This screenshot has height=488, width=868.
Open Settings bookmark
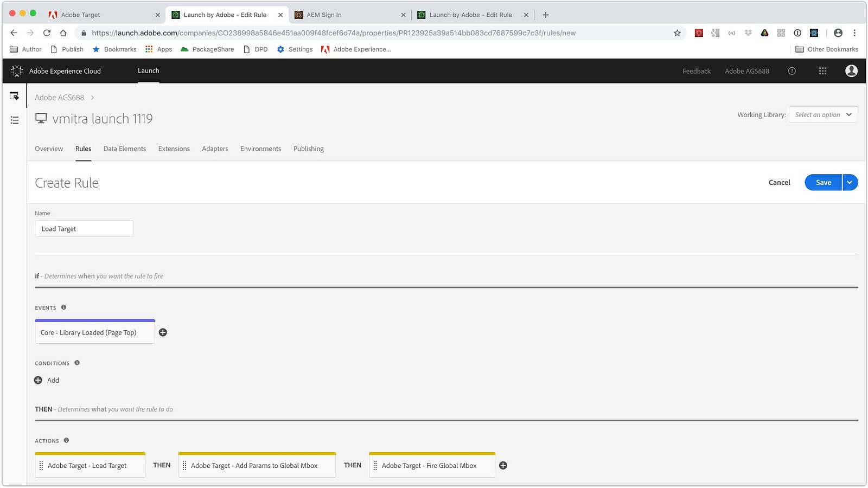pyautogui.click(x=295, y=49)
